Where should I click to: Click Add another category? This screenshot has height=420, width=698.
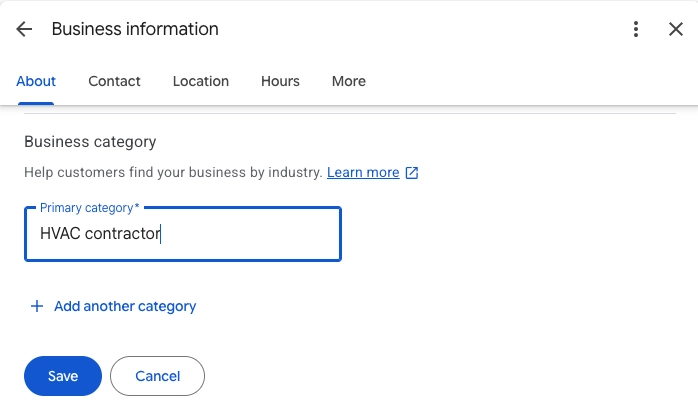coord(125,306)
